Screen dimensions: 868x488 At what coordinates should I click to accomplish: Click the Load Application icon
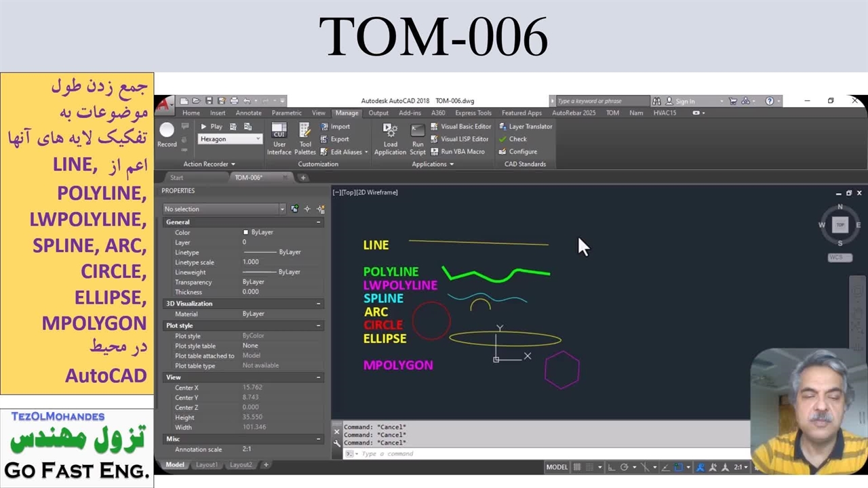pos(390,138)
